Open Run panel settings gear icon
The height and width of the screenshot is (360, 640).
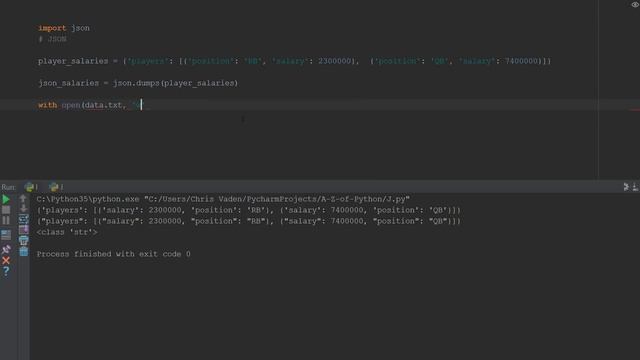[x=626, y=187]
